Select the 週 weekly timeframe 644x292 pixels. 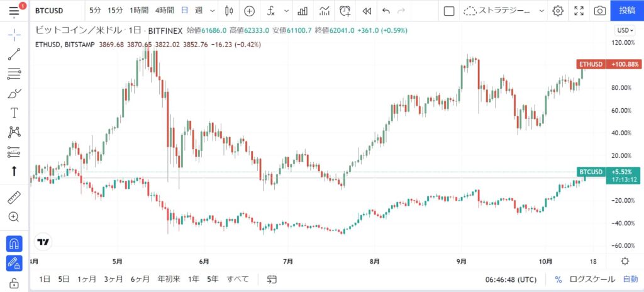199,11
